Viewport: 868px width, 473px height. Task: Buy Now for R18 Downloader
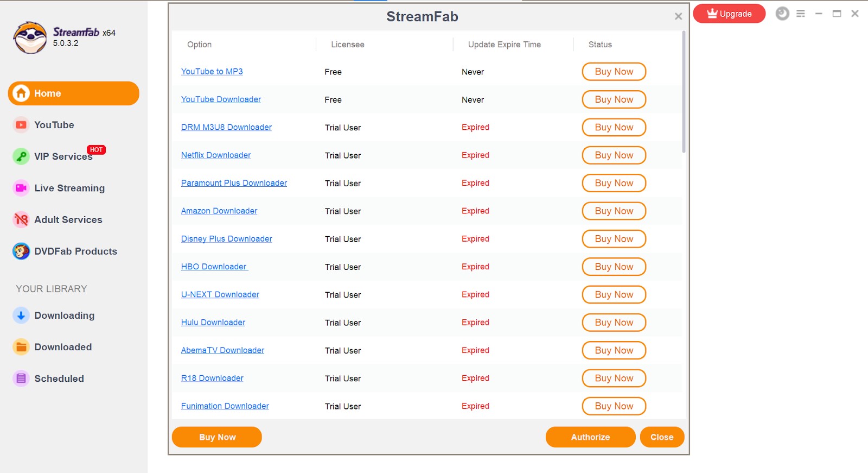click(614, 378)
